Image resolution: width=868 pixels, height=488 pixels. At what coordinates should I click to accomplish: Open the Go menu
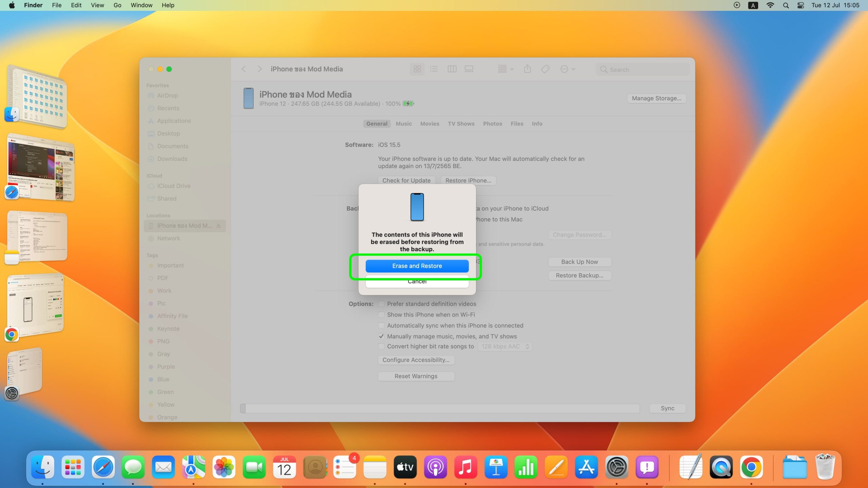[117, 5]
